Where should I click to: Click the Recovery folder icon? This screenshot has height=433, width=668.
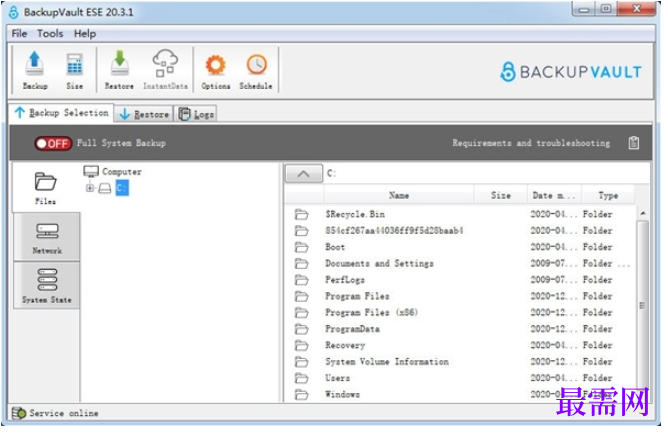click(302, 345)
